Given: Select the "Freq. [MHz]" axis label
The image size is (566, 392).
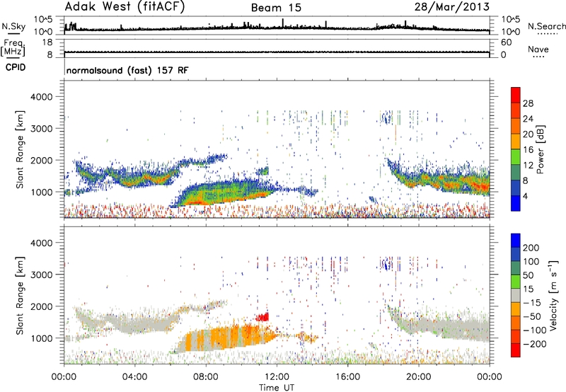Looking at the screenshot, I should tap(13, 47).
